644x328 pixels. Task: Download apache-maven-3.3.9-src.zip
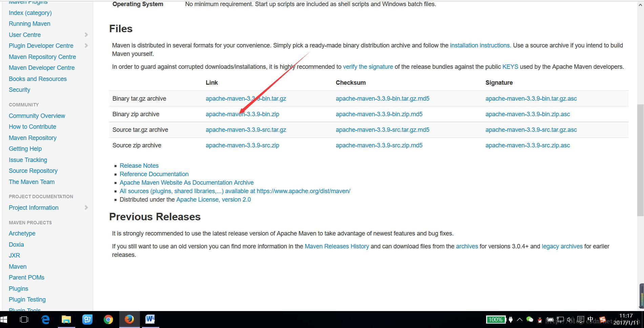(242, 145)
